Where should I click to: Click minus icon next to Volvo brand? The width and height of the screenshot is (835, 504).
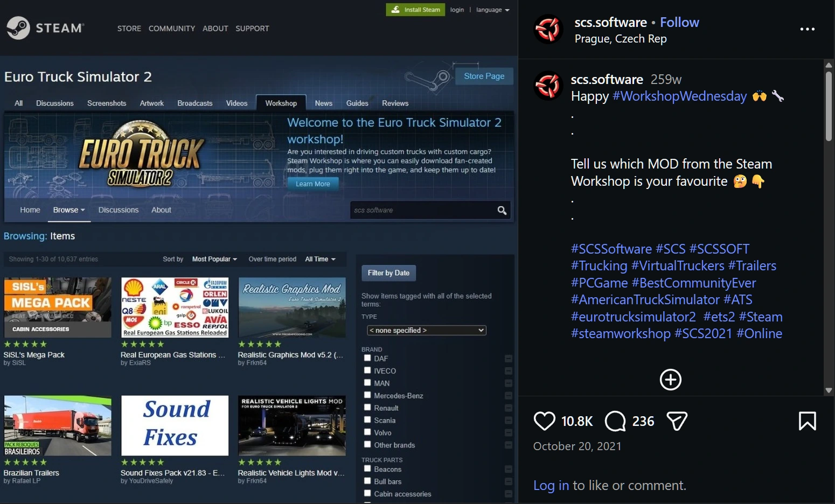click(508, 433)
